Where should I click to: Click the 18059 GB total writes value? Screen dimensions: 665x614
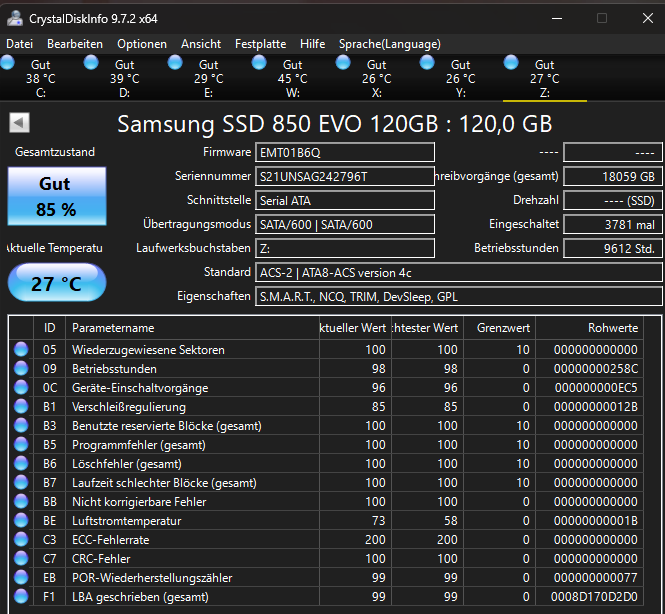(x=612, y=176)
